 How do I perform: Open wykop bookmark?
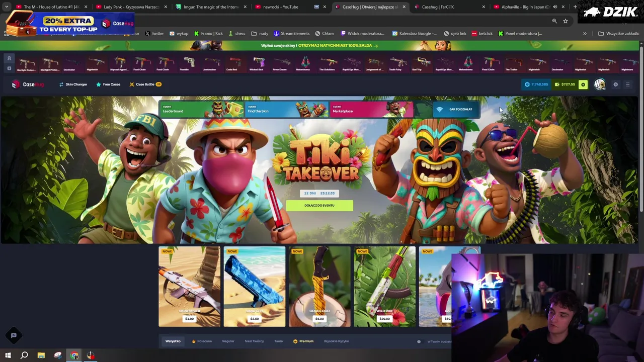tap(179, 34)
